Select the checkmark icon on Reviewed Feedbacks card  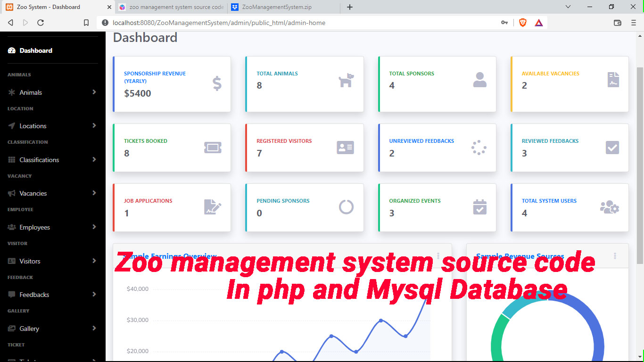tap(611, 148)
